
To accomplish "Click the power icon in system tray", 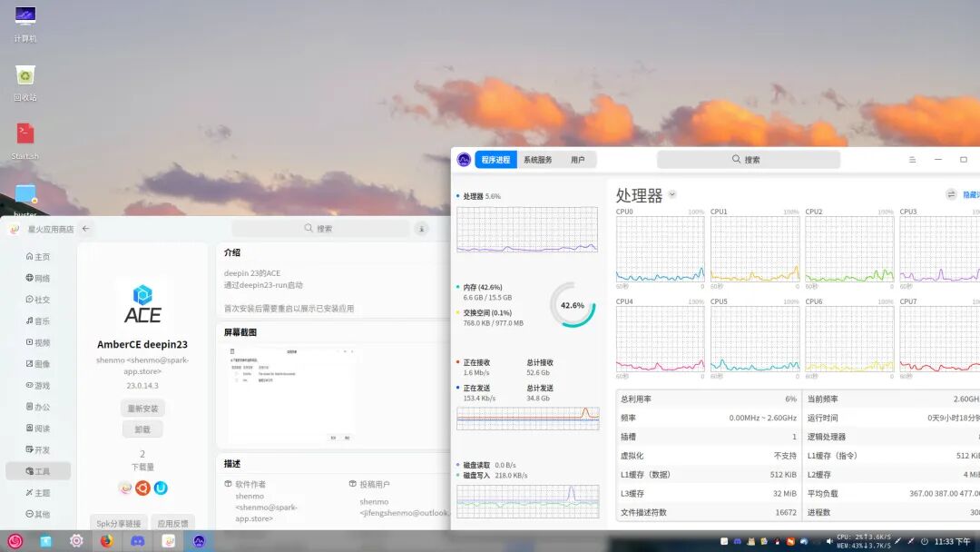I will tap(925, 541).
